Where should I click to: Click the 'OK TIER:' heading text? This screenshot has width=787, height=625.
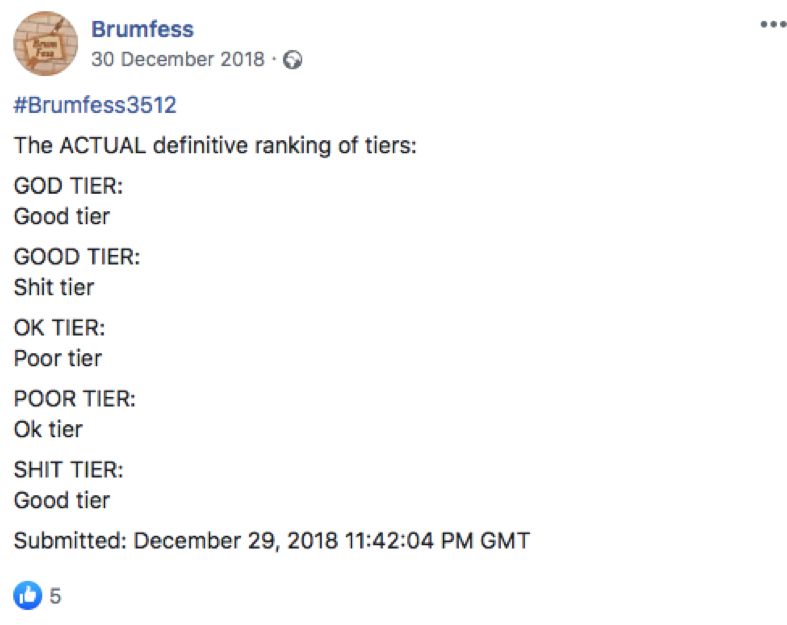(59, 328)
